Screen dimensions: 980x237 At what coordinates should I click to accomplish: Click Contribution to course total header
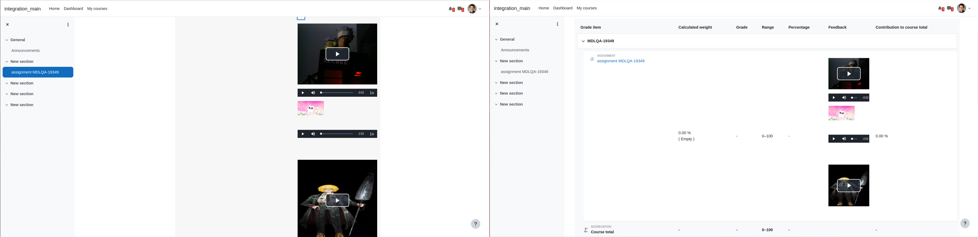902,28
